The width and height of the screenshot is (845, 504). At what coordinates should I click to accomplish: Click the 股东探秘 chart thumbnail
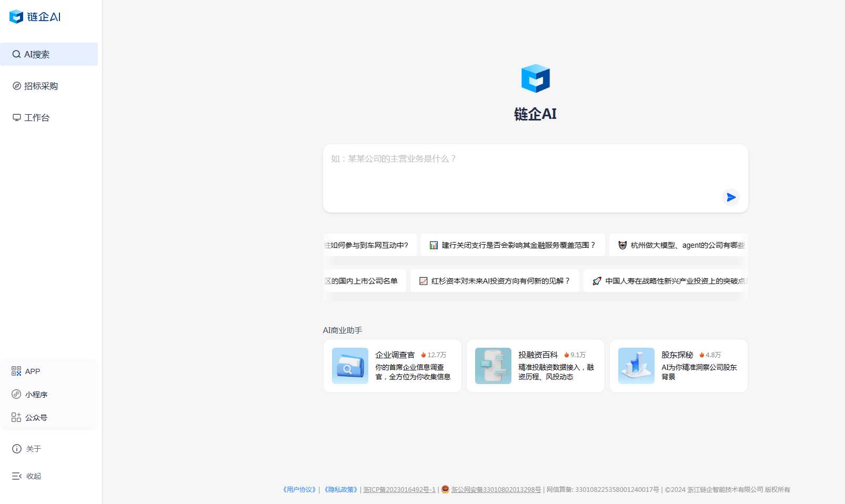[636, 366]
